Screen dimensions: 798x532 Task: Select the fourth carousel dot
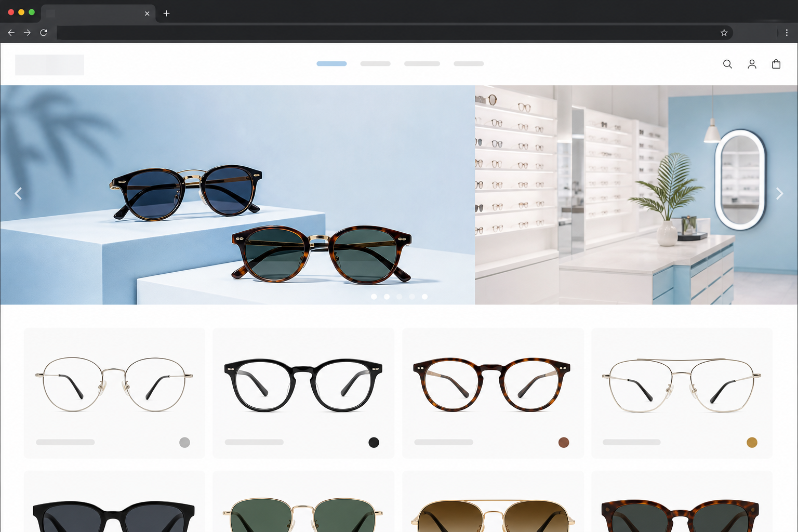412,297
